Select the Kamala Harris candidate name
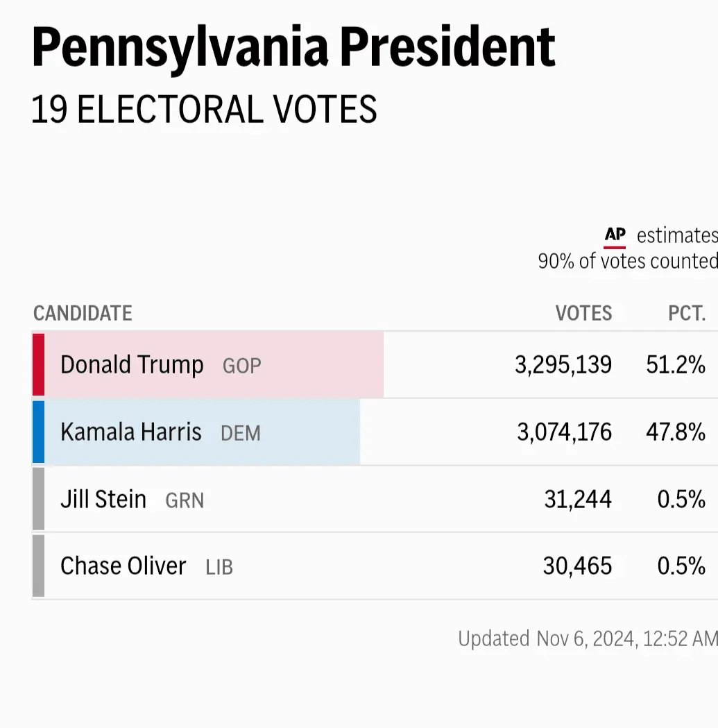 (131, 432)
